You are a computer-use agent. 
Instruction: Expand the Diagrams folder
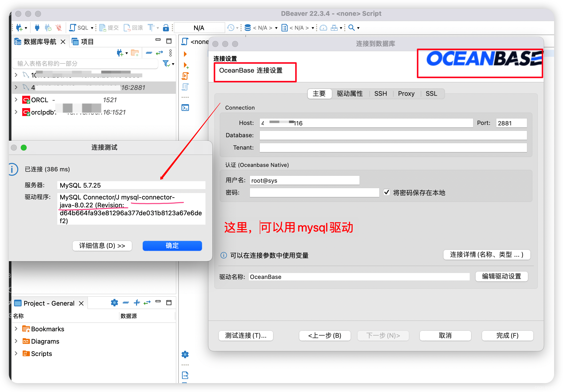click(x=16, y=341)
